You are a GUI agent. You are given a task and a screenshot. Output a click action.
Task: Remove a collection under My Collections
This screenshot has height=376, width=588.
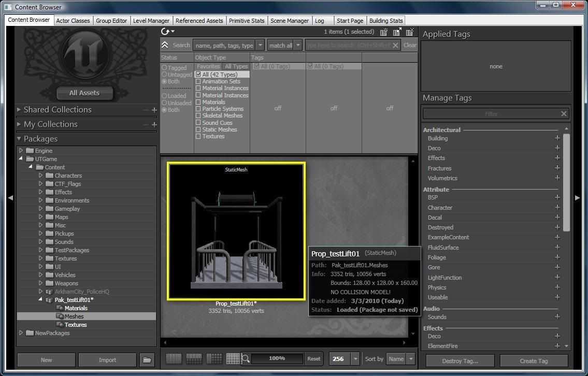point(146,124)
